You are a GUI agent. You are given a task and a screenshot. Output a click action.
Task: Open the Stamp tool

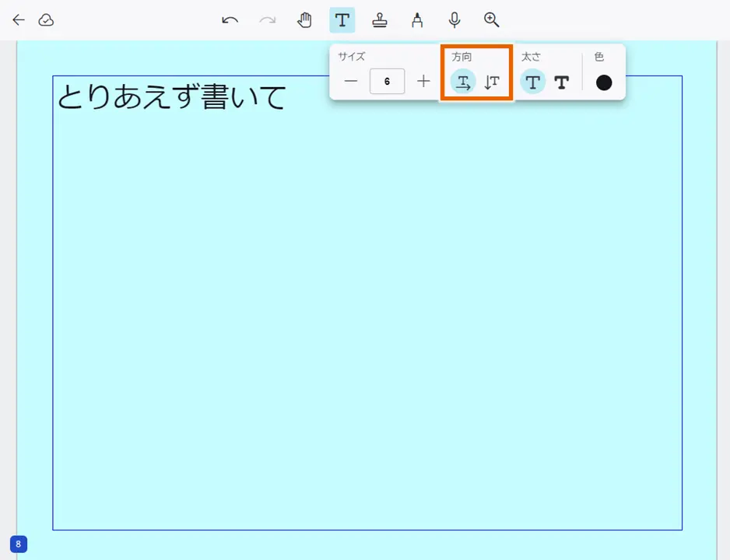tap(380, 20)
